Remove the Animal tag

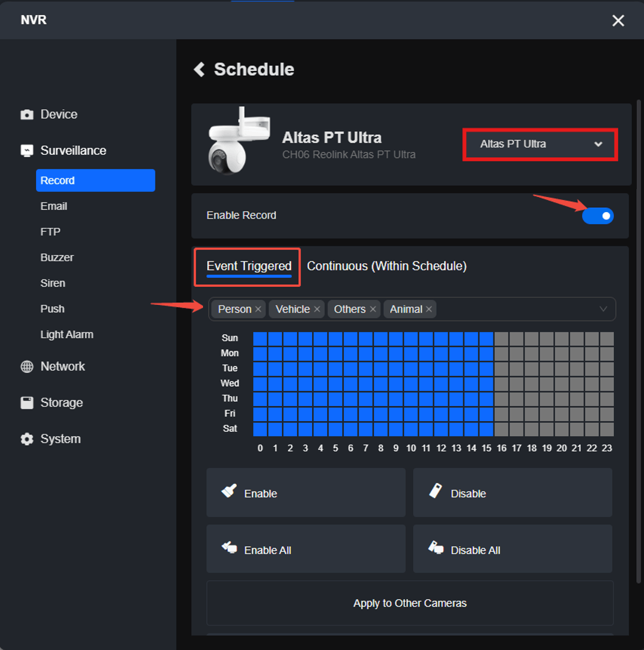pyautogui.click(x=429, y=309)
